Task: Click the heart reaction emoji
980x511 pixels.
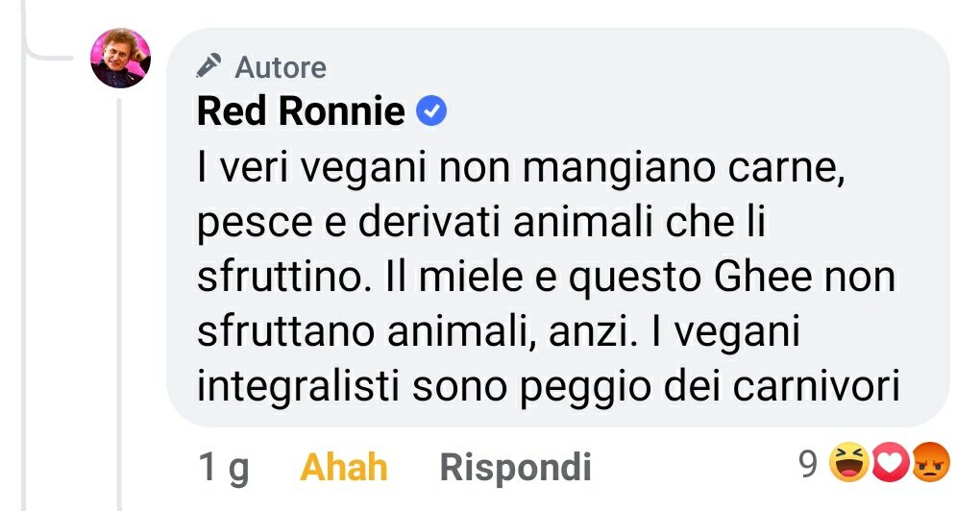Action: click(890, 465)
